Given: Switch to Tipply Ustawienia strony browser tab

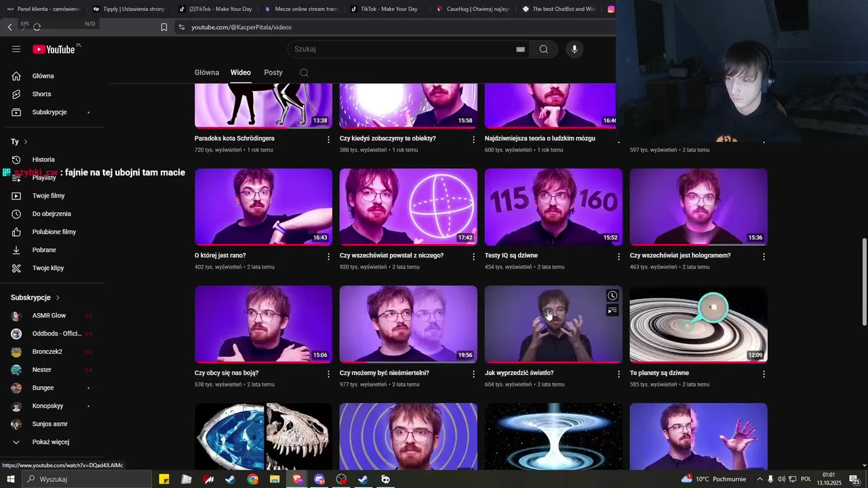Looking at the screenshot, I should click(x=129, y=9).
